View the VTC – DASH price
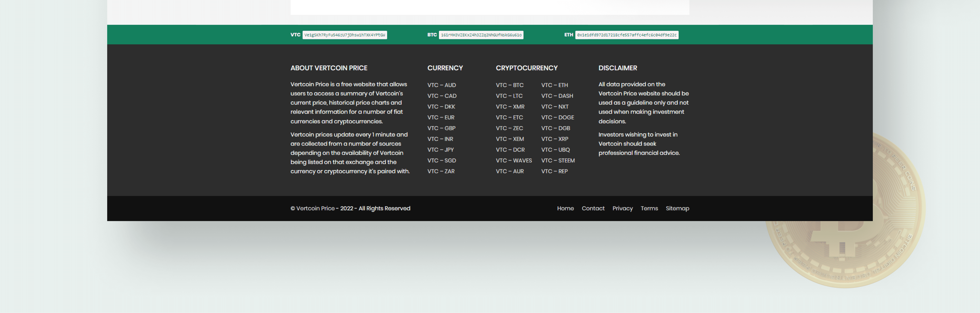Screen dimensions: 980x313 557,96
